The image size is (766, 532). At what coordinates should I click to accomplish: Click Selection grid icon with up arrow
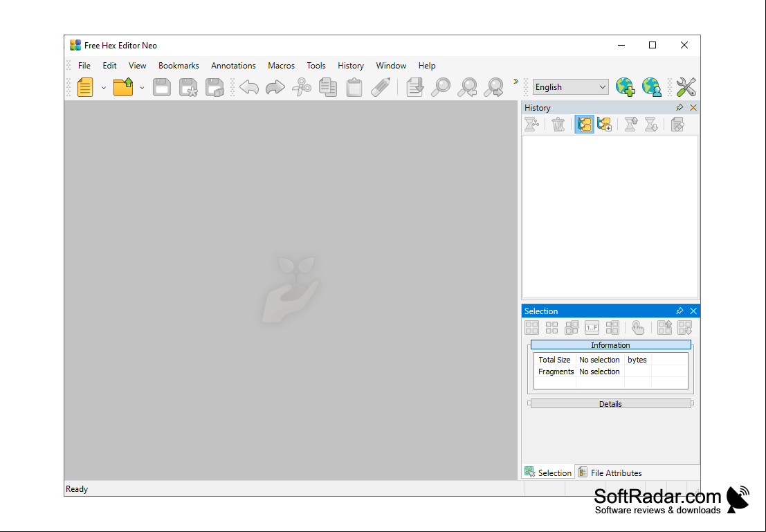pyautogui.click(x=664, y=327)
